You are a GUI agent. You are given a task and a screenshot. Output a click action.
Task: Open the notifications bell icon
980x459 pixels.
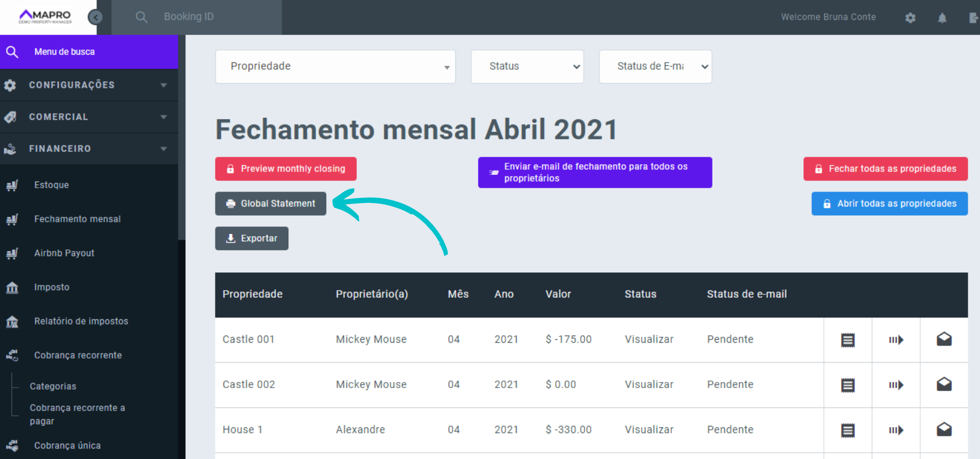(942, 18)
